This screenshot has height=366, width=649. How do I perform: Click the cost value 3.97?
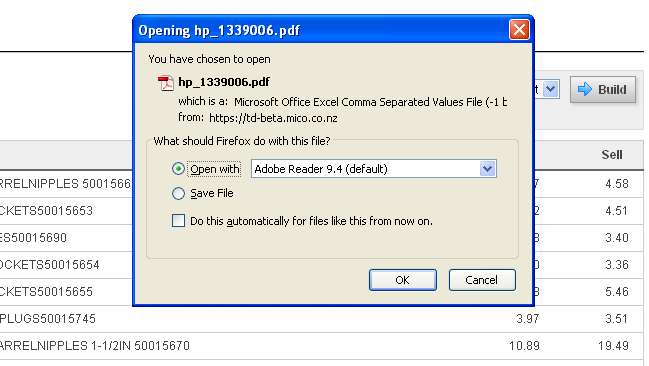pos(528,319)
